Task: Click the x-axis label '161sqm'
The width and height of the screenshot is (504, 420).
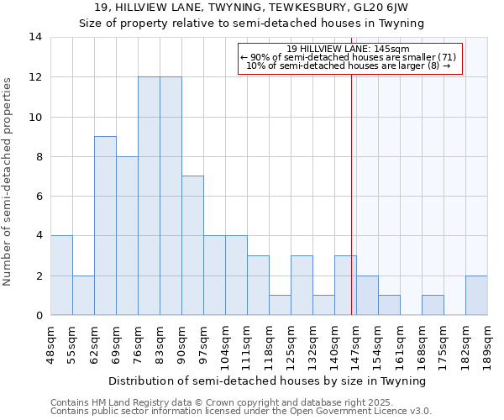Action: click(400, 349)
